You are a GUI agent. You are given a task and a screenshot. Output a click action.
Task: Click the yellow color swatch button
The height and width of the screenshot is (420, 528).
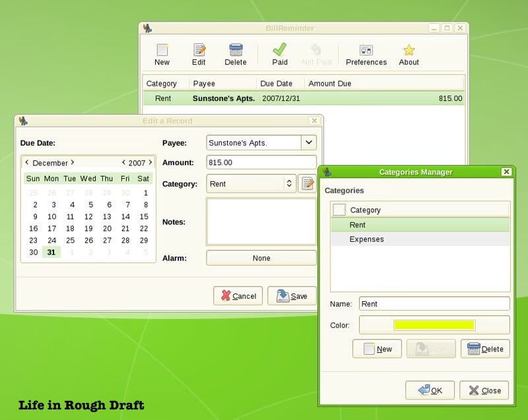tap(434, 325)
